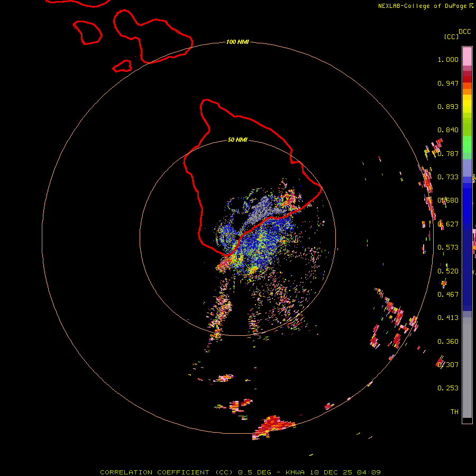
Task: Click the NEXLAB-College of DuPage title text
Action: click(422, 6)
